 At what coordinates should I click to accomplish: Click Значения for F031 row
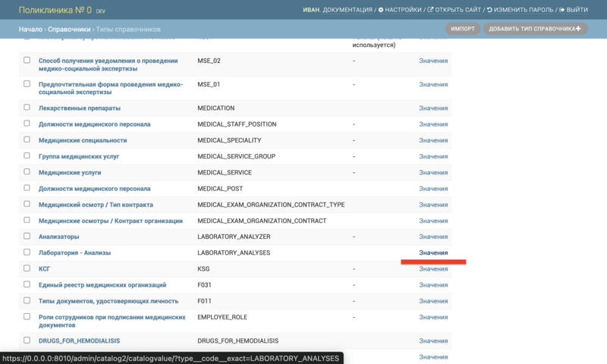tap(433, 285)
